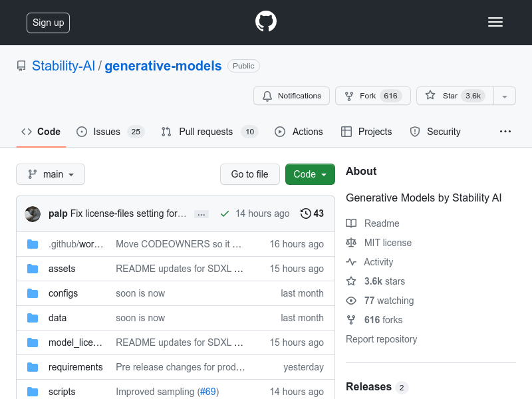532x399 pixels.
Task: Star the generative-models repository
Action: [x=455, y=96]
